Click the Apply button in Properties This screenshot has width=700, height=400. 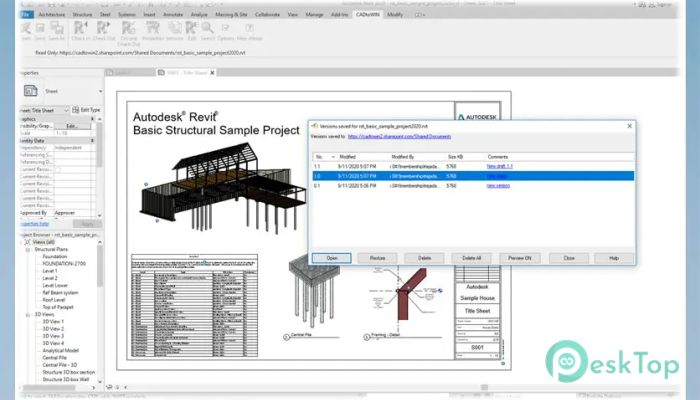[x=87, y=224]
